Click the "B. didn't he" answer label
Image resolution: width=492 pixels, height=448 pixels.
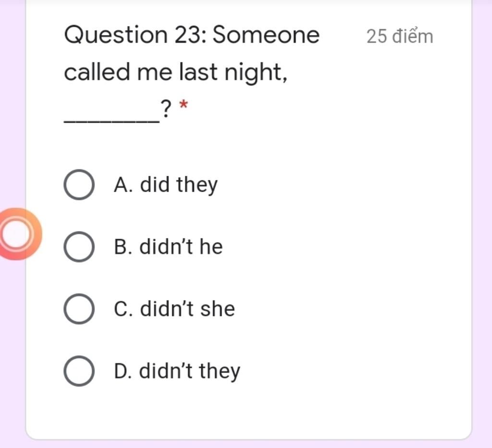pos(169,246)
